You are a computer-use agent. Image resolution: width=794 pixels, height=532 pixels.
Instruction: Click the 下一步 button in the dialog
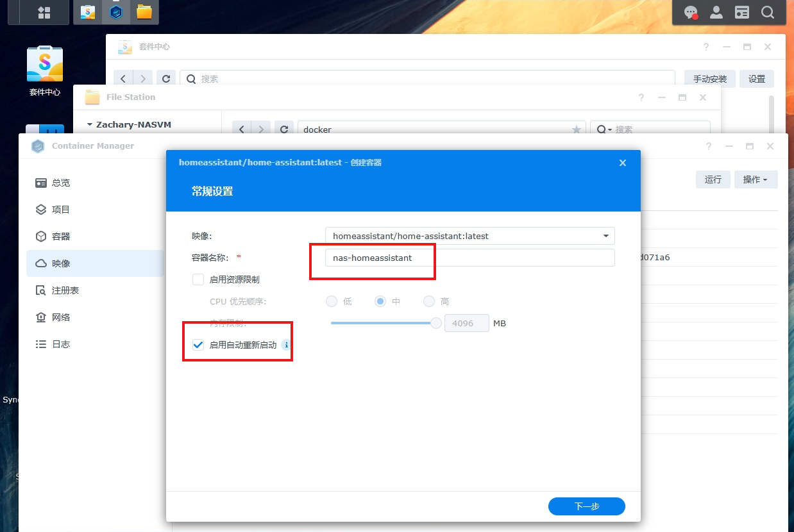point(586,506)
